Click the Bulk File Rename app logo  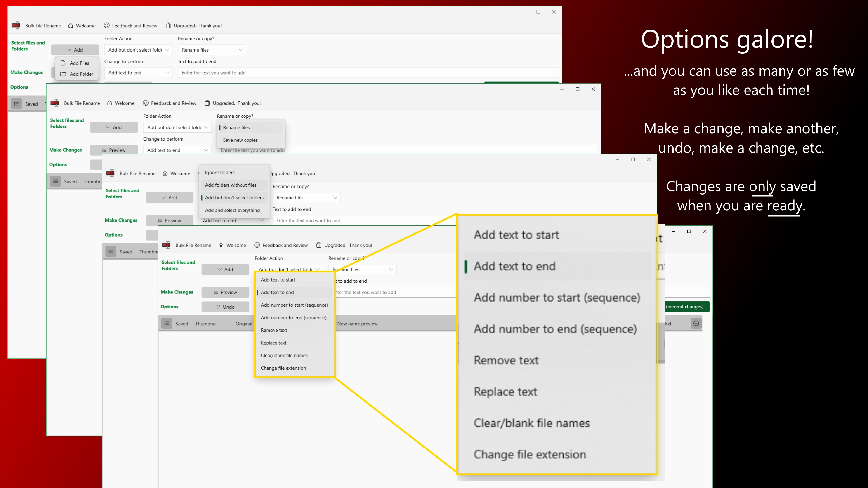[166, 245]
